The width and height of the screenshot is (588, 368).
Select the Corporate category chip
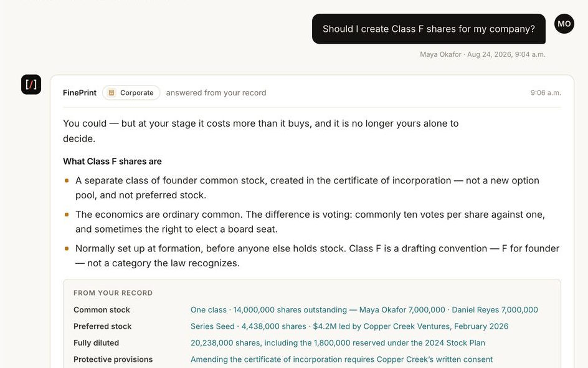(x=131, y=93)
